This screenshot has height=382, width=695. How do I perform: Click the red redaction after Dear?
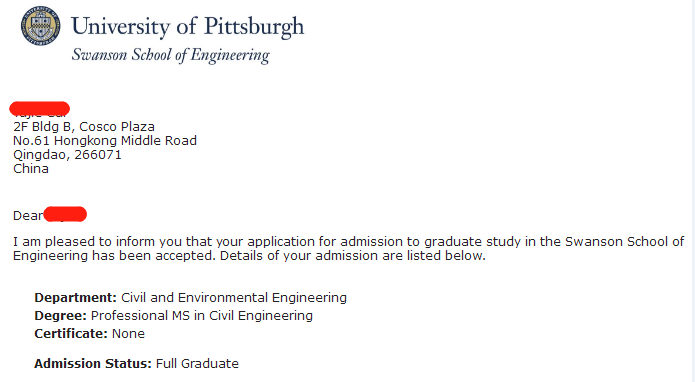pos(65,214)
